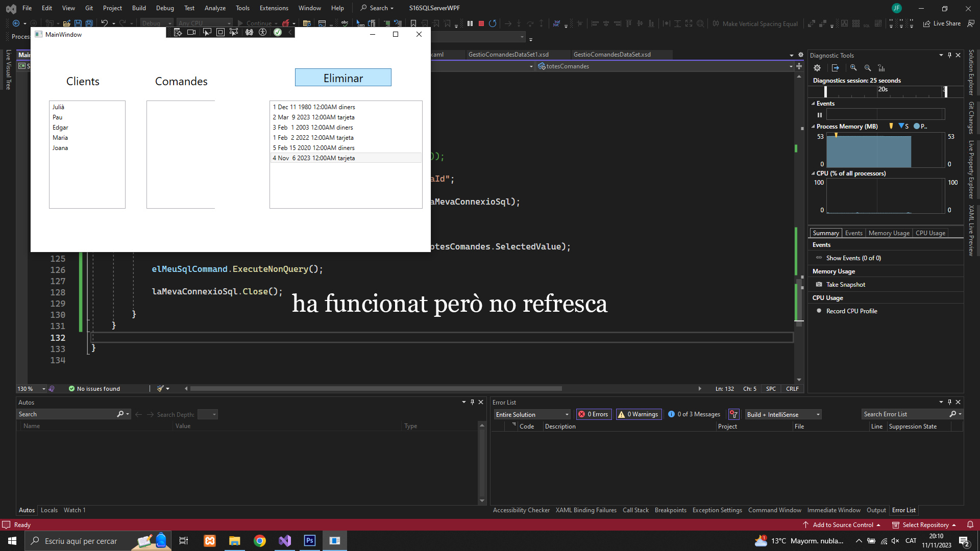Click Zoom In in Diagnostic Tools
Viewport: 980px width, 551px height.
tap(853, 68)
